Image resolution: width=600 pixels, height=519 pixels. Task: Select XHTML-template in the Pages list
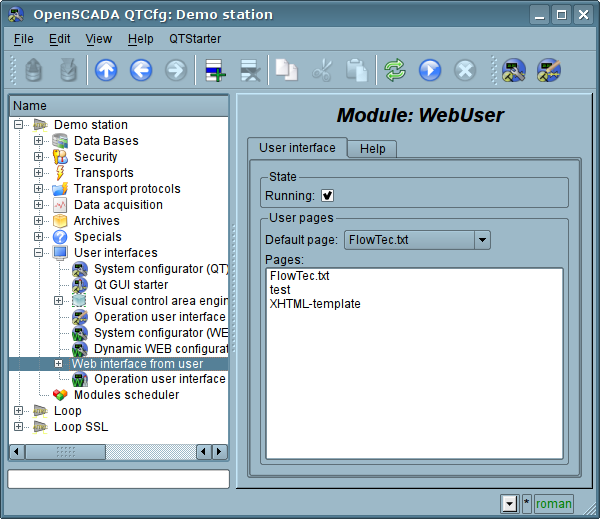(315, 304)
